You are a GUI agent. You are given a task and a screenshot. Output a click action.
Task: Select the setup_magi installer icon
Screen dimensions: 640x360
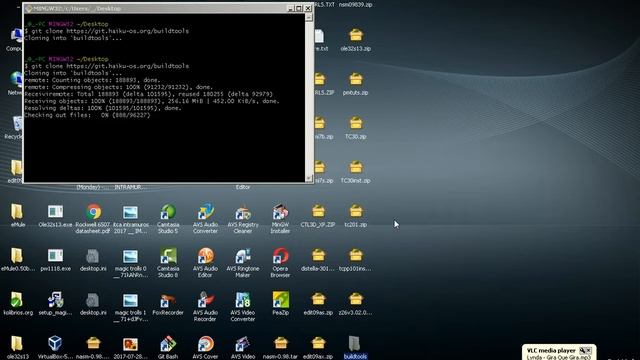tap(55, 303)
